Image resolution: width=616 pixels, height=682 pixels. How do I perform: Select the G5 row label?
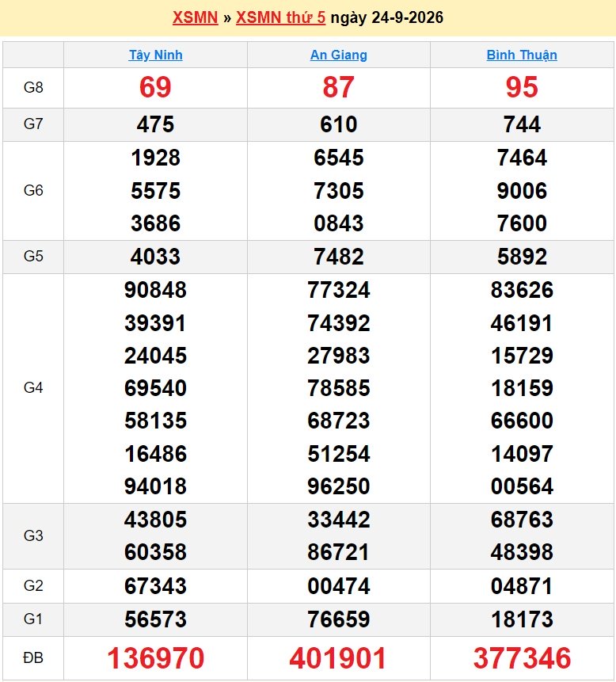[33, 256]
